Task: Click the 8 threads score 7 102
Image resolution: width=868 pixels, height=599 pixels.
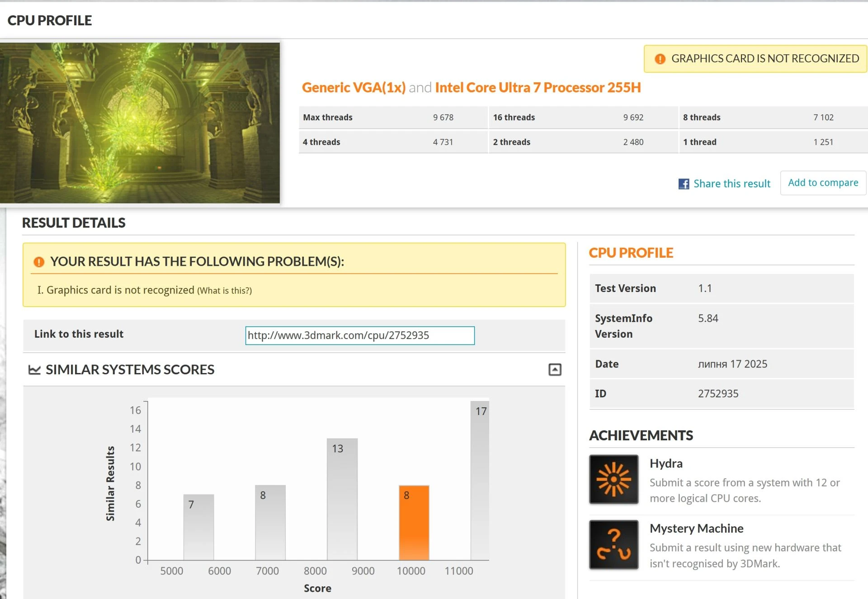Action: pos(823,118)
